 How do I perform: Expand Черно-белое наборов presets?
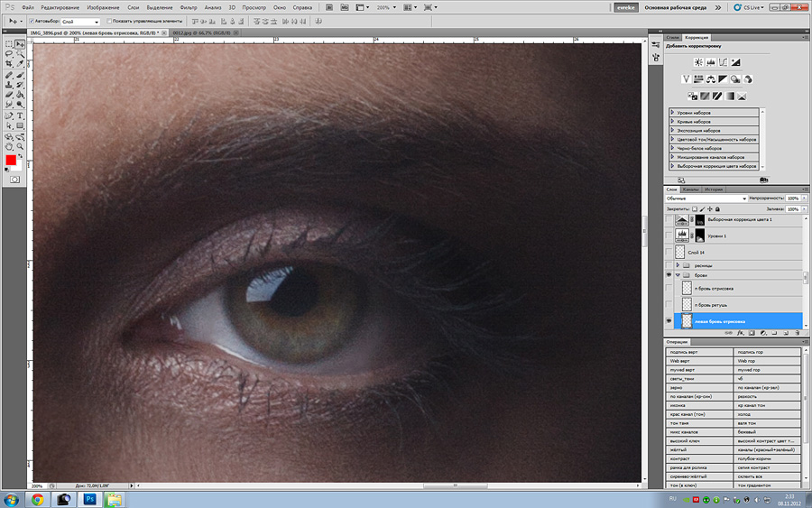pyautogui.click(x=672, y=148)
